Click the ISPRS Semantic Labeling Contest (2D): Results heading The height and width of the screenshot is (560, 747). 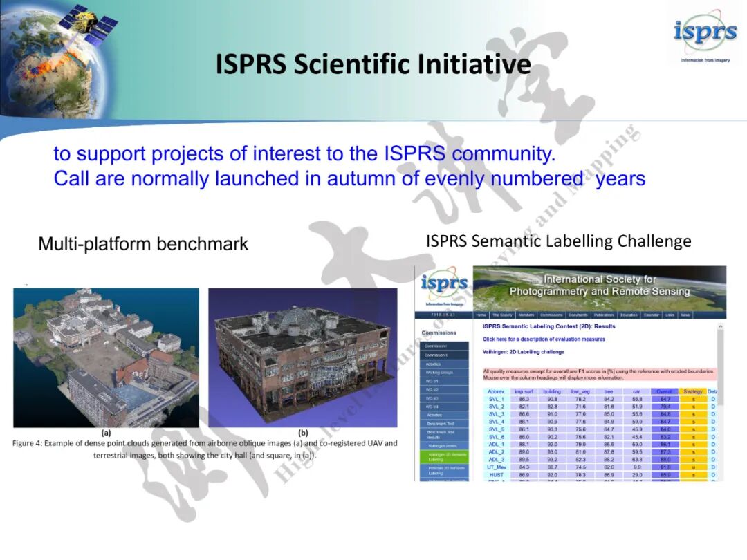pyautogui.click(x=548, y=326)
